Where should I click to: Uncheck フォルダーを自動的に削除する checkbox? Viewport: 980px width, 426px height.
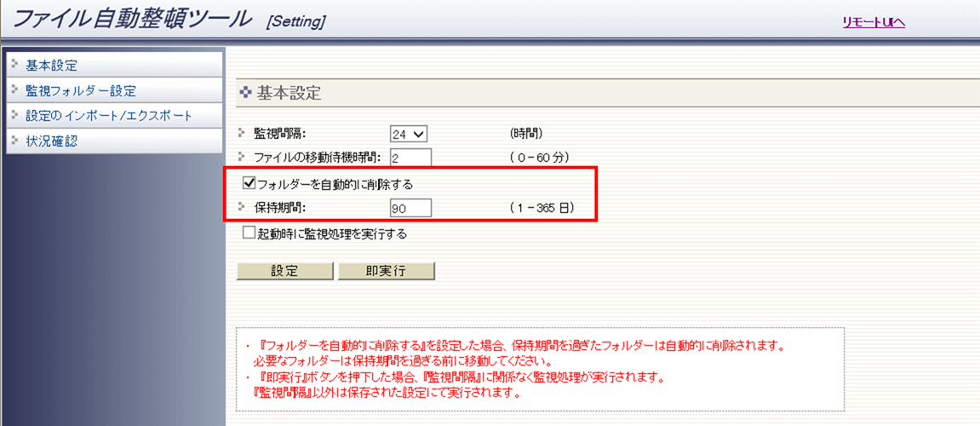click(x=249, y=183)
